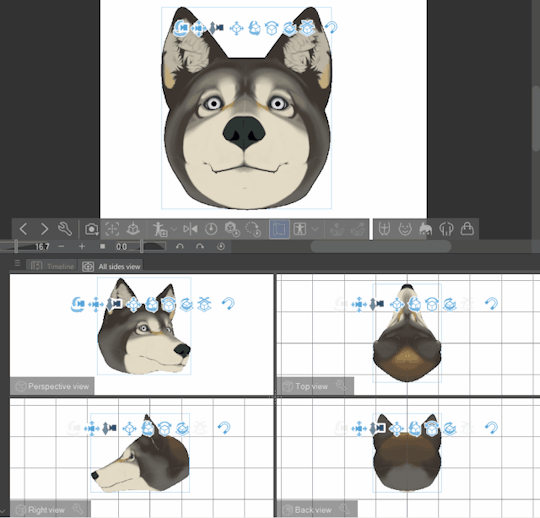Open the hair selection icon
This screenshot has height=518, width=540.
click(x=426, y=229)
